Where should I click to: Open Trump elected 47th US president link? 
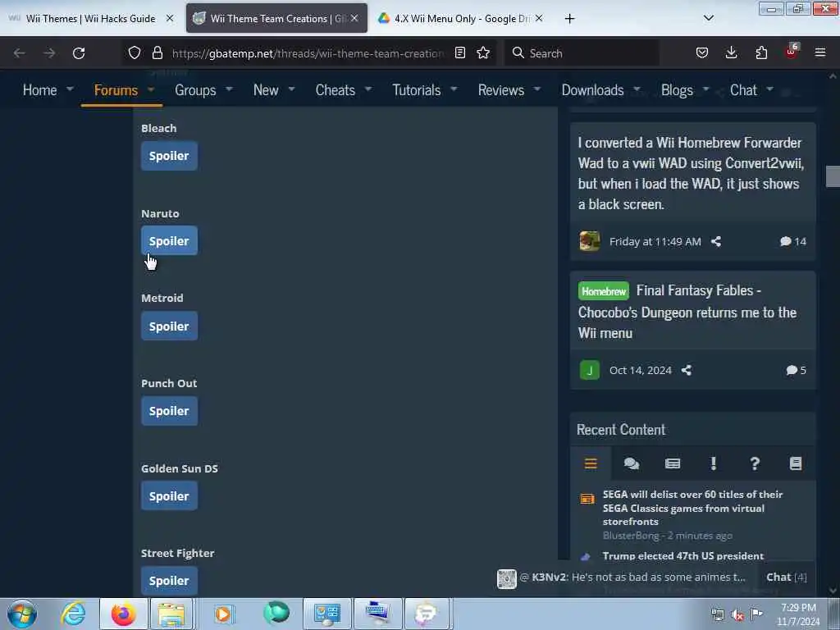pyautogui.click(x=683, y=555)
